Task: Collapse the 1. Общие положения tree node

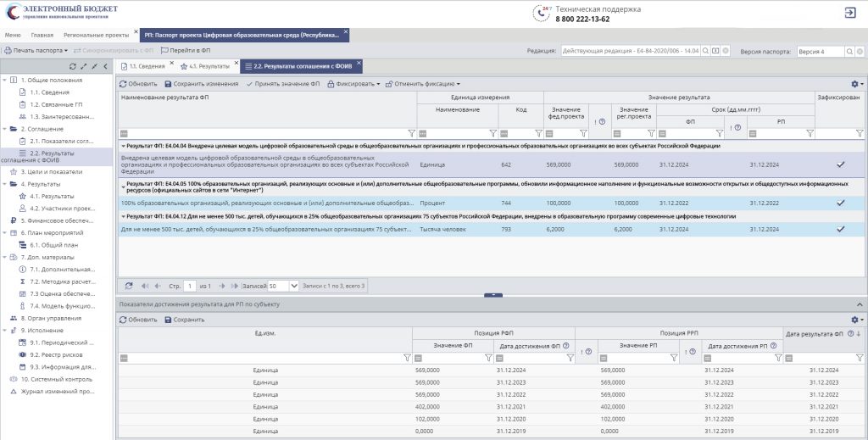Action: (x=5, y=81)
